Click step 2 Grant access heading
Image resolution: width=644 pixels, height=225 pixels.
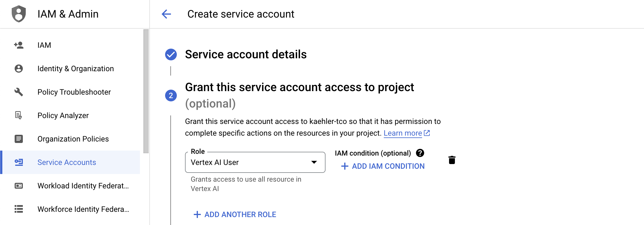click(299, 87)
